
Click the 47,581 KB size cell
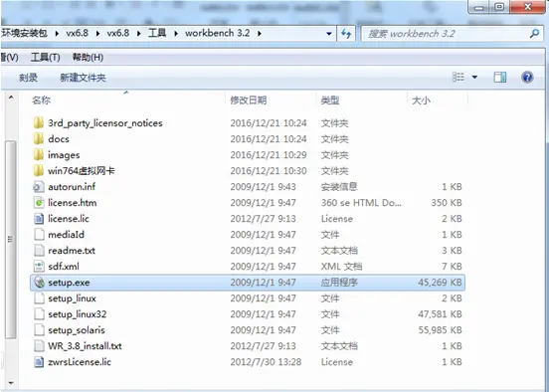(x=440, y=314)
